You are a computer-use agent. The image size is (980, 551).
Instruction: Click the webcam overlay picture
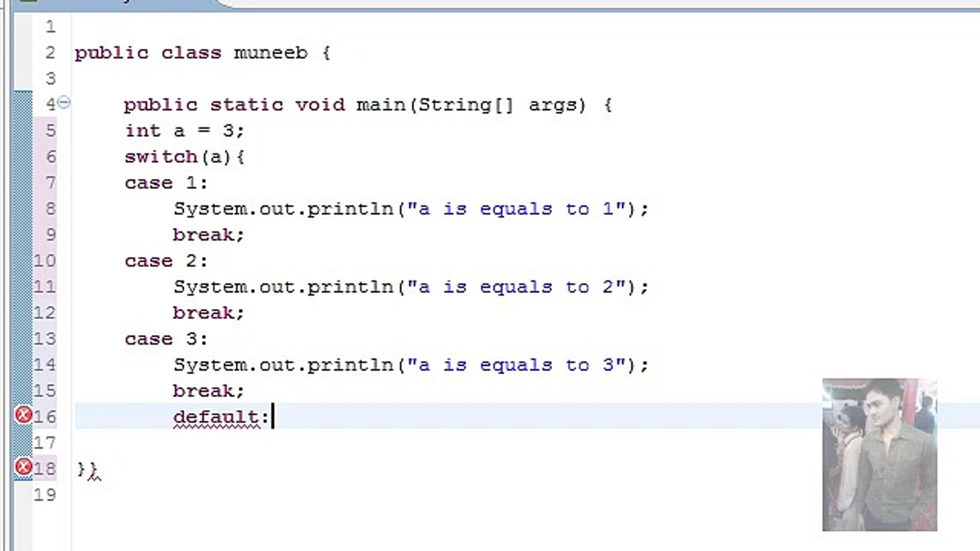[x=879, y=454]
